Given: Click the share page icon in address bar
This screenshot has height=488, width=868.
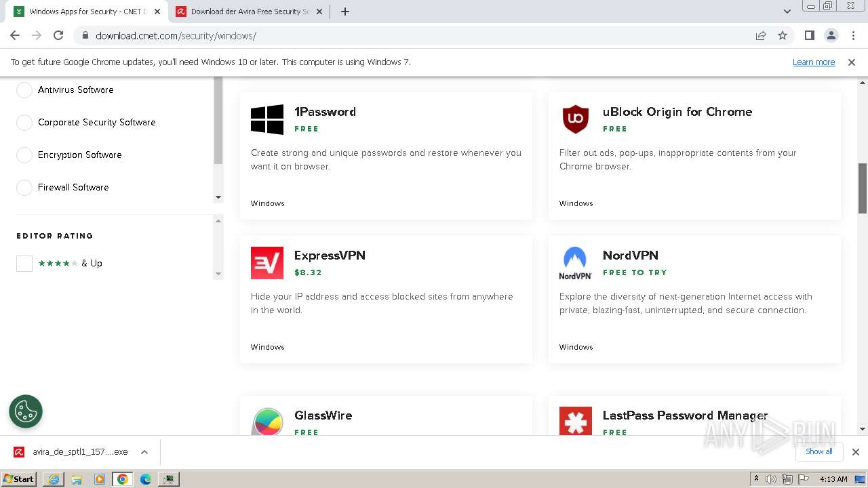Looking at the screenshot, I should (761, 36).
